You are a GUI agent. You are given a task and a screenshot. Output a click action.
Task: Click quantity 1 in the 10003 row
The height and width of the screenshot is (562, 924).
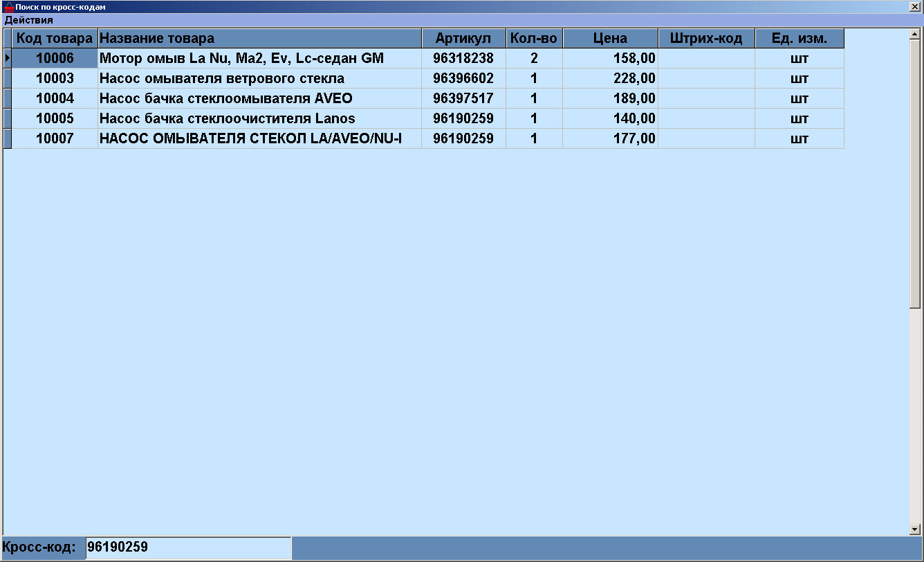[534, 79]
